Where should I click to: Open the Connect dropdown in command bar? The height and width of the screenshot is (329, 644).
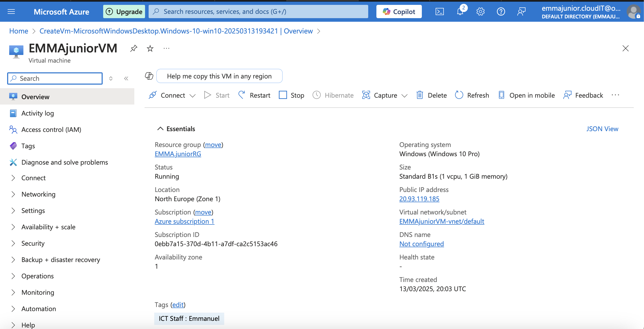pyautogui.click(x=172, y=95)
